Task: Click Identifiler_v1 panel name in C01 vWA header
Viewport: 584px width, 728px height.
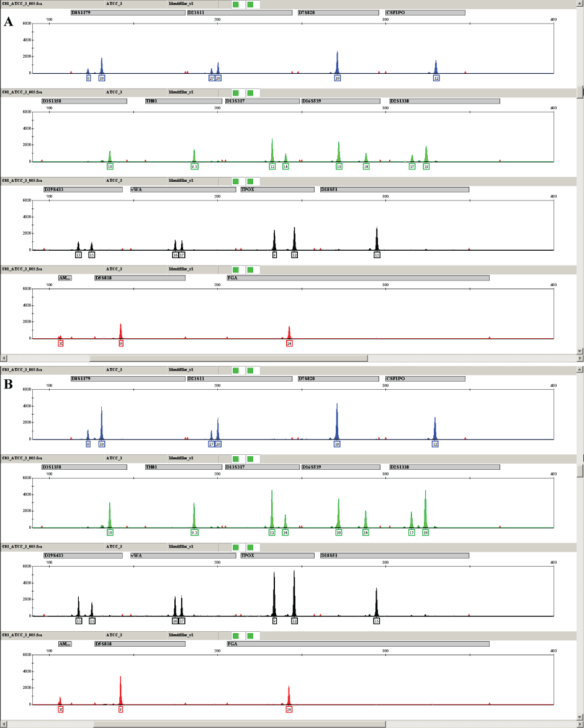Action: point(181,181)
